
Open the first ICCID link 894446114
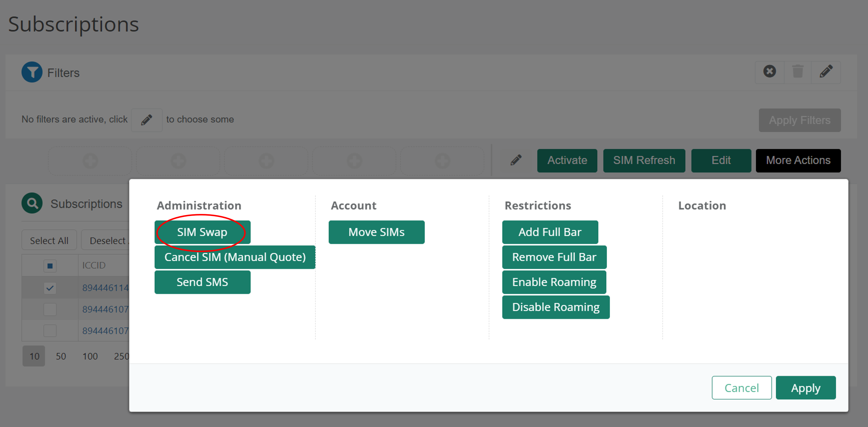[x=105, y=288]
